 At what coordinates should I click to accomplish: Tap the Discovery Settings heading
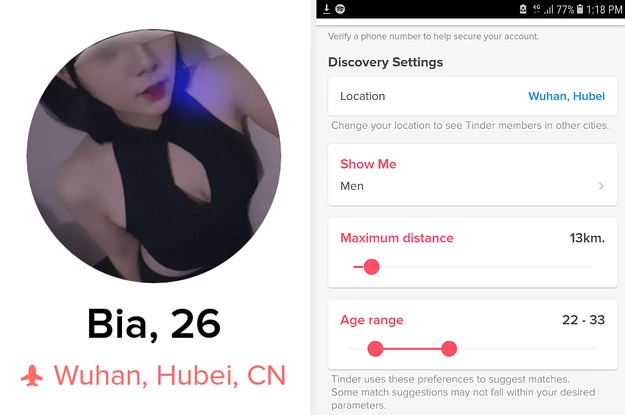coord(385,62)
